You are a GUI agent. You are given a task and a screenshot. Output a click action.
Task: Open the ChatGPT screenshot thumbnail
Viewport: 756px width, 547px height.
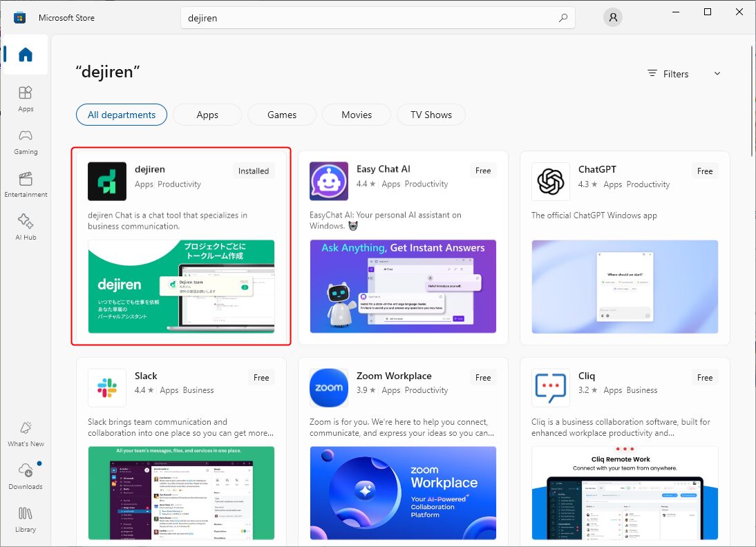coord(625,287)
